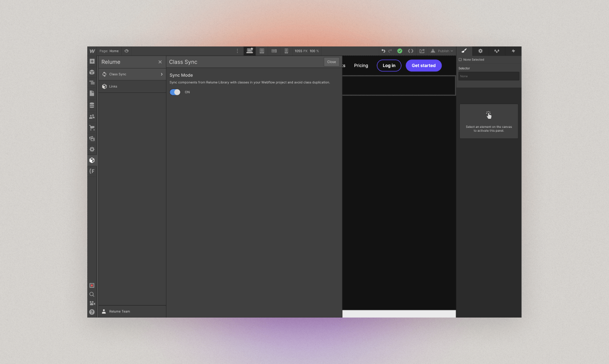Switch to the Style Manager drops tab
The image size is (609, 364).
pyautogui.click(x=497, y=51)
